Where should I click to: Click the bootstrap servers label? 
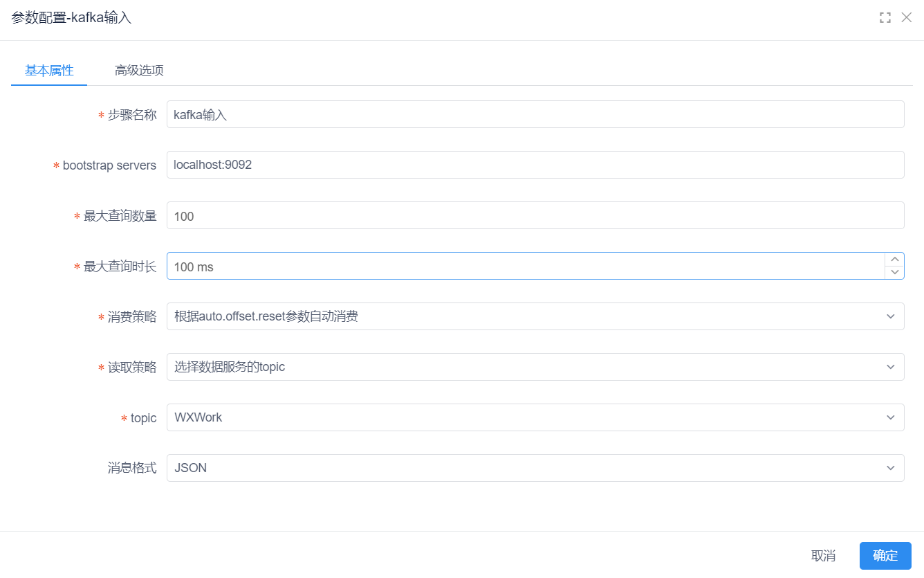(109, 166)
